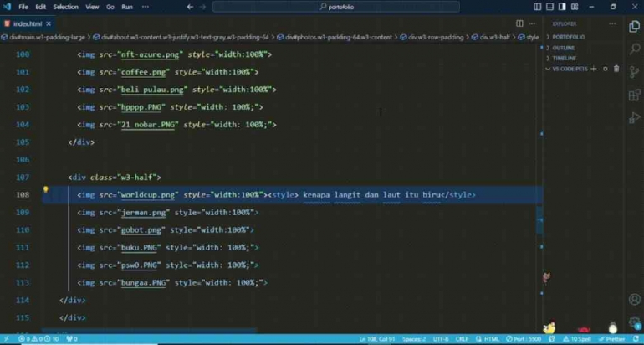Open the Manage gear icon
Screen dimensions: 644x345
pos(634,322)
